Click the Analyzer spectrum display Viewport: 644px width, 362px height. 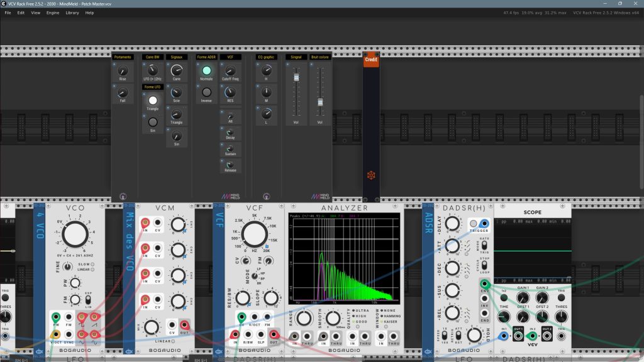click(x=344, y=258)
